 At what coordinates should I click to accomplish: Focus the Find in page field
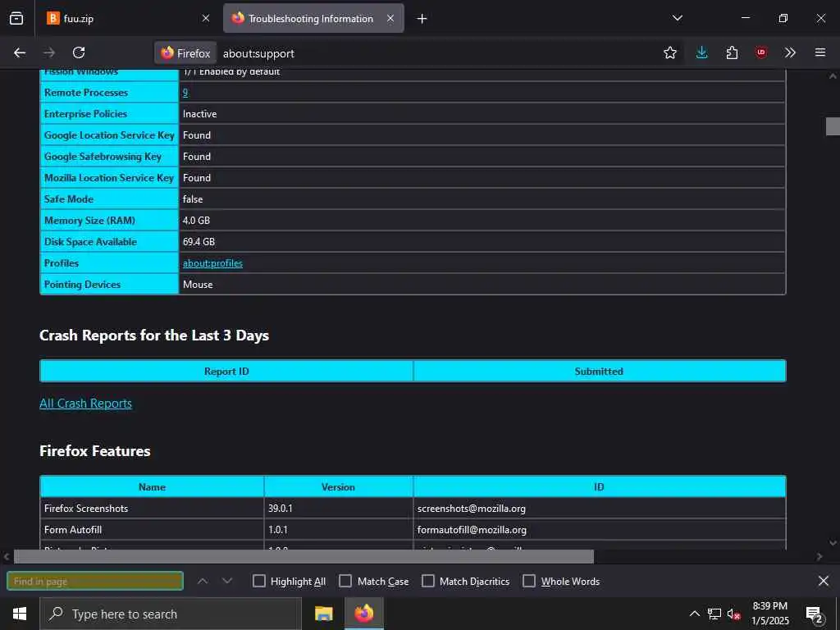[95, 581]
